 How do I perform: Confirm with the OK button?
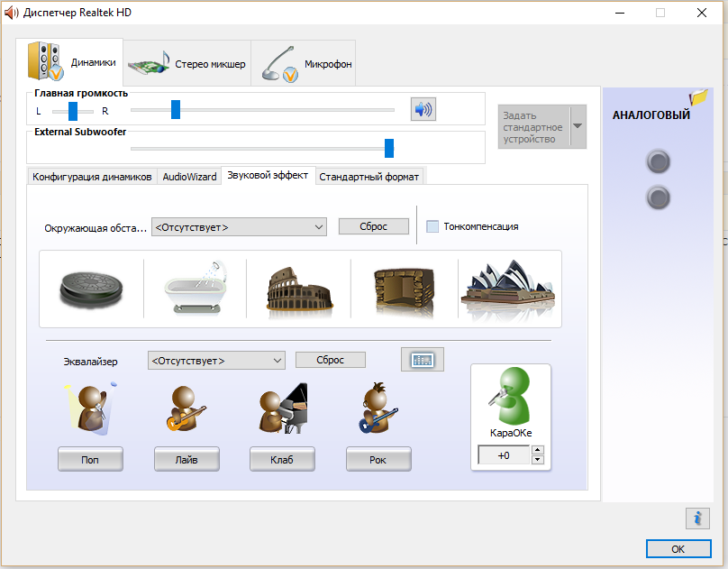678,549
